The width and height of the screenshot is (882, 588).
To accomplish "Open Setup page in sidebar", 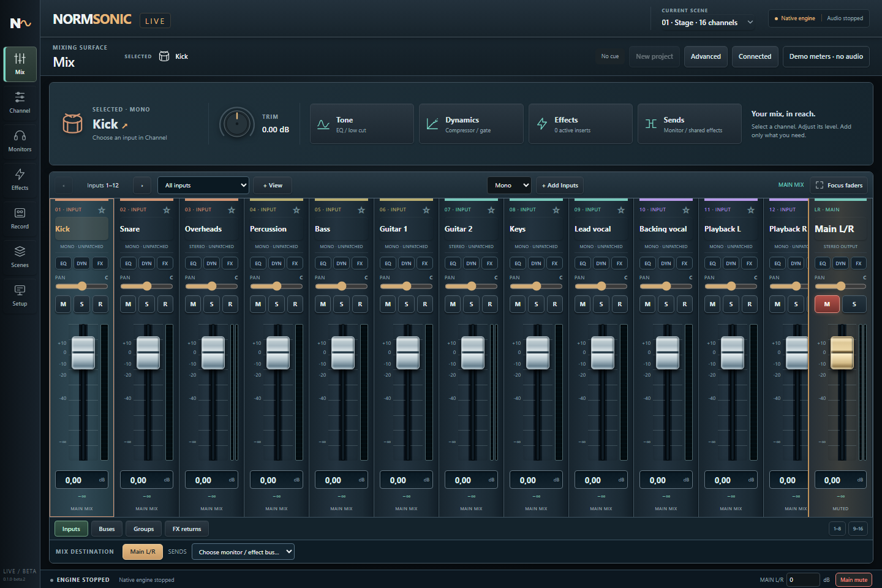I will [x=20, y=295].
